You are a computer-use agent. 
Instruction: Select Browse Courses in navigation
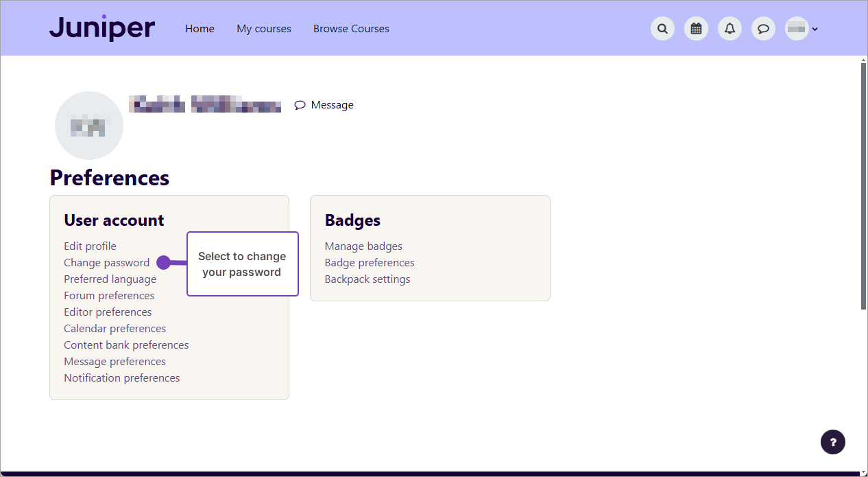tap(351, 29)
